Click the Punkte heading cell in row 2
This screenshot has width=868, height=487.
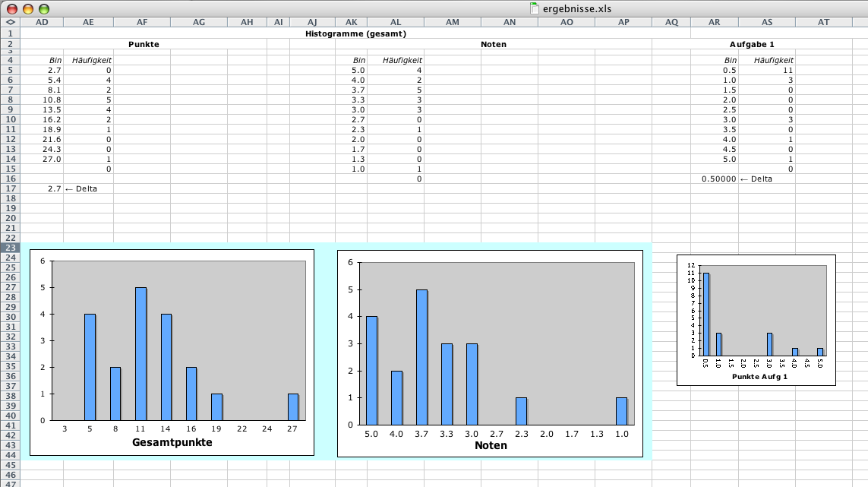(x=144, y=44)
